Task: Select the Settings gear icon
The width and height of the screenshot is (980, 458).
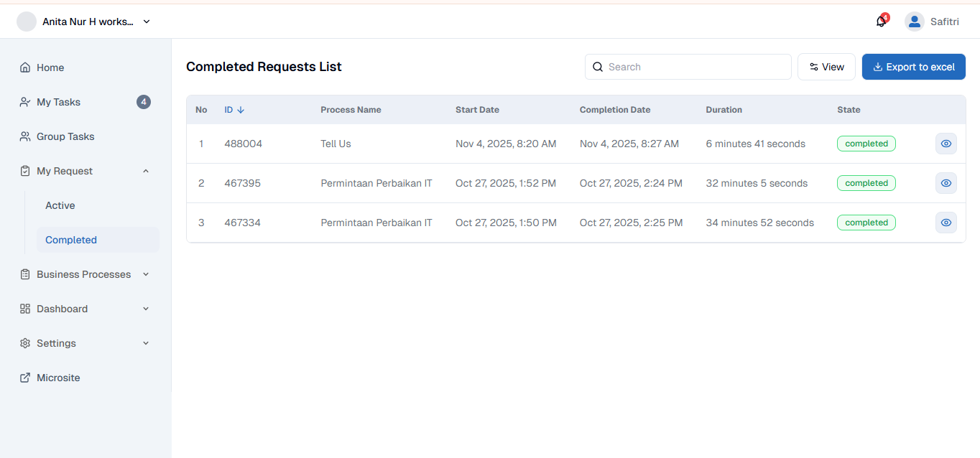Action: 25,342
